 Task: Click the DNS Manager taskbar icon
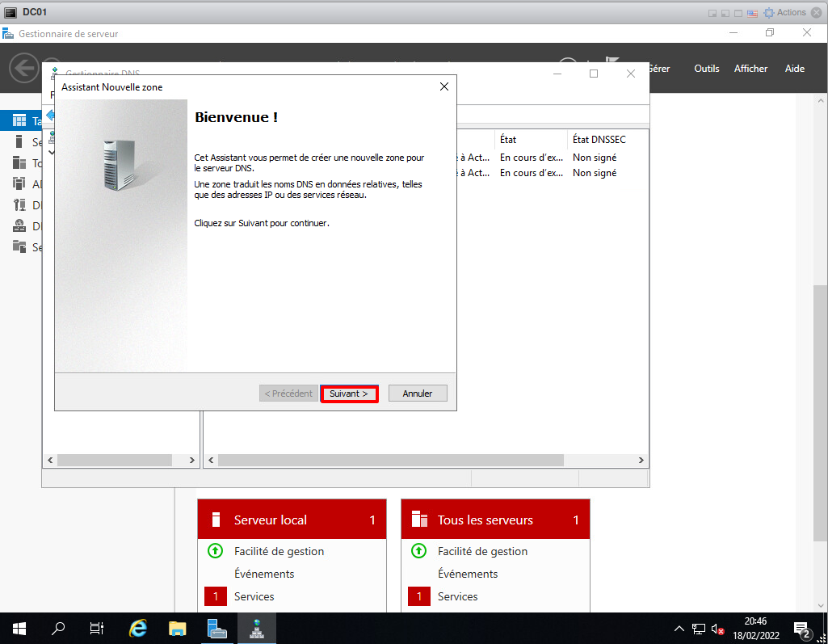pos(257,628)
